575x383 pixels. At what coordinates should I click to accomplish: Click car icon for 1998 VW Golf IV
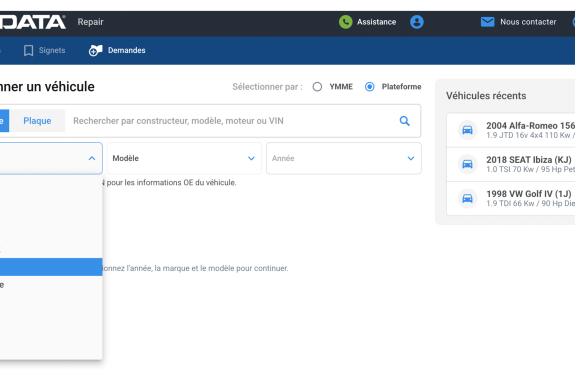click(467, 198)
